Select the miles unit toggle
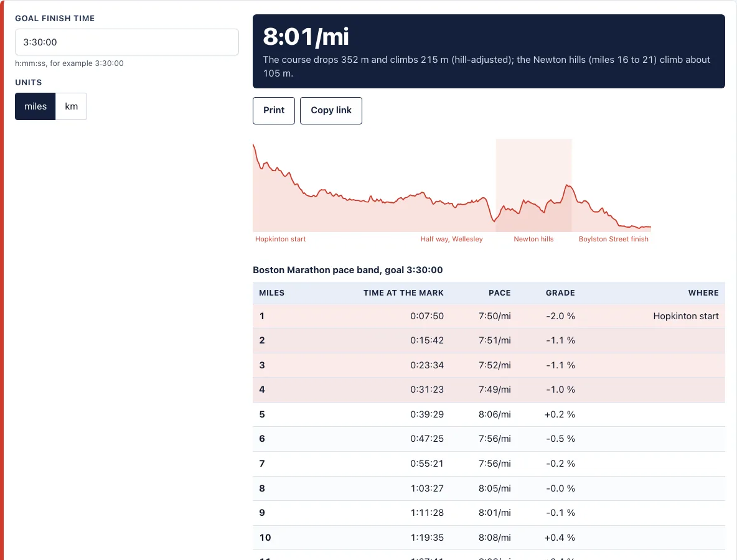737x560 pixels. click(35, 106)
